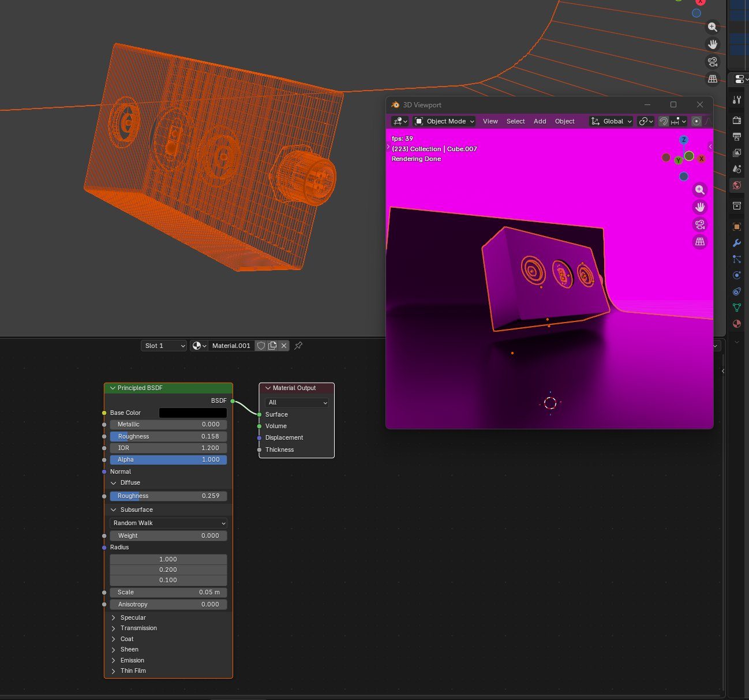Toggle camera view in floating 3D Viewport
The width and height of the screenshot is (749, 700).
point(700,224)
